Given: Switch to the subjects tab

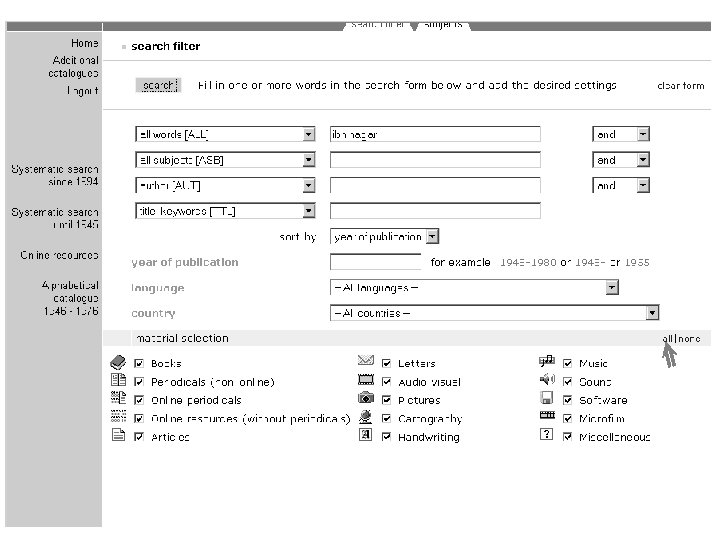Looking at the screenshot, I should [443, 25].
